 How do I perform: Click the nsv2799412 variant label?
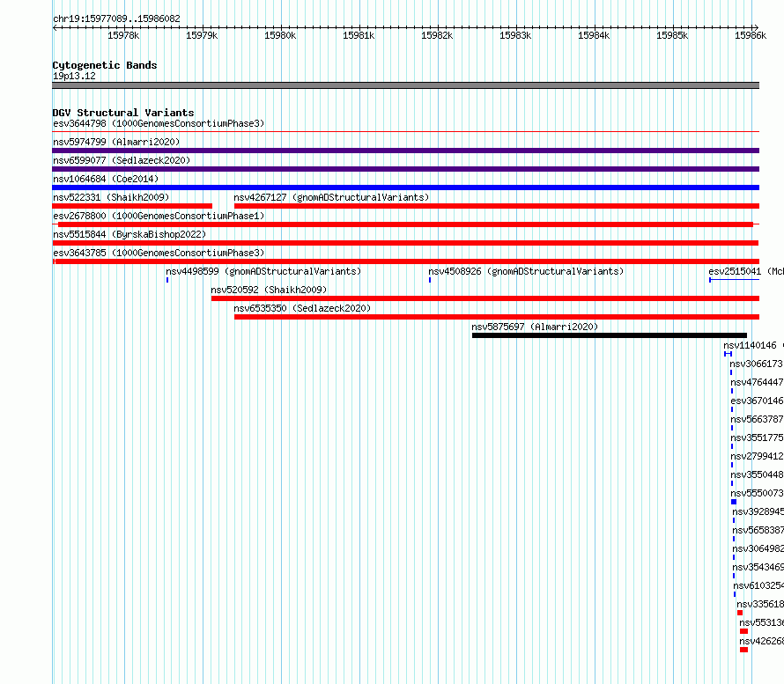(x=757, y=456)
